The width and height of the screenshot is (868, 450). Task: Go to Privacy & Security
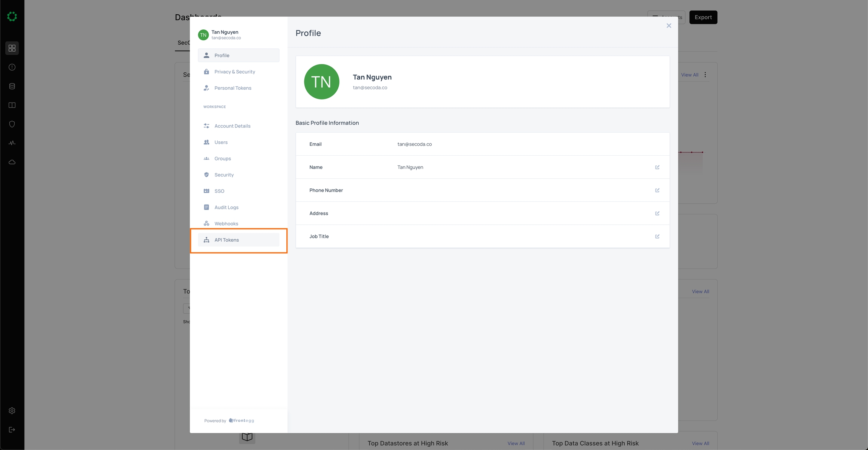point(235,72)
